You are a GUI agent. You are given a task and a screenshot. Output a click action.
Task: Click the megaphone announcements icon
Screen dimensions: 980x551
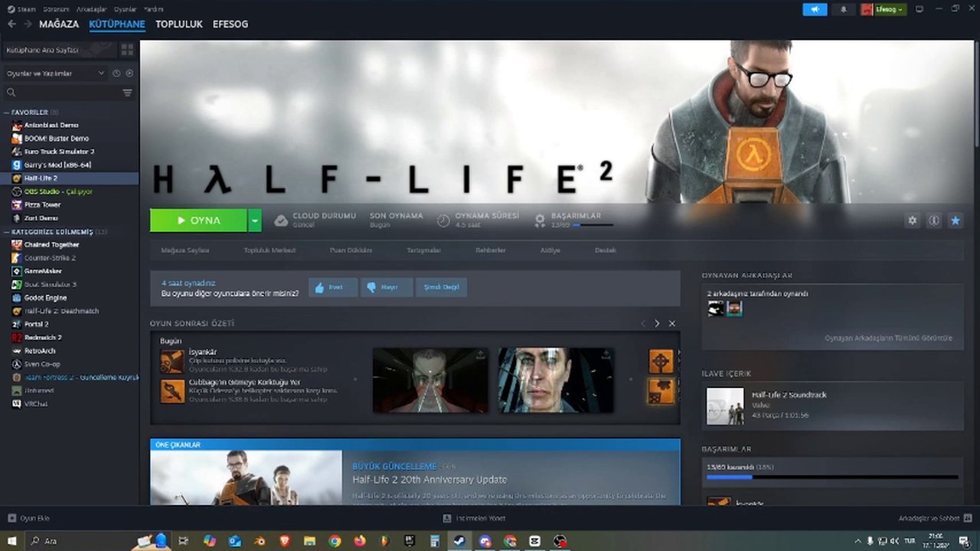pos(815,9)
